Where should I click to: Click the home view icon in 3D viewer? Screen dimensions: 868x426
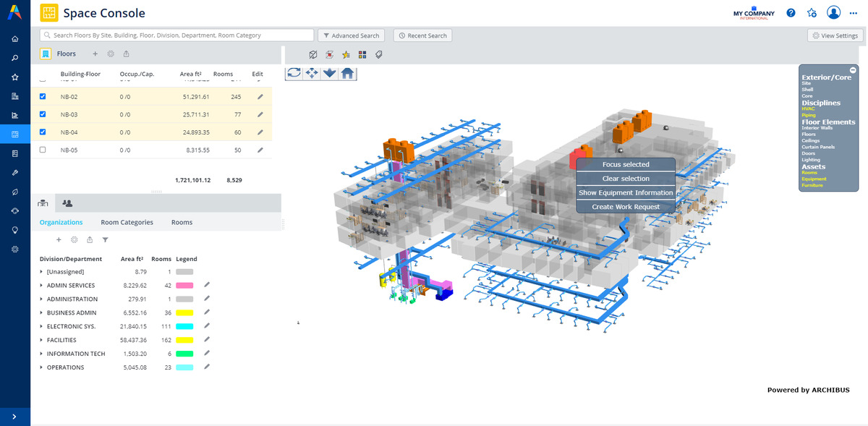(x=348, y=73)
